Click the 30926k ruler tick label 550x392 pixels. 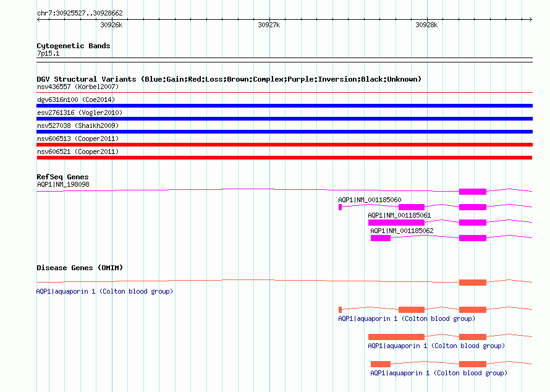(111, 25)
